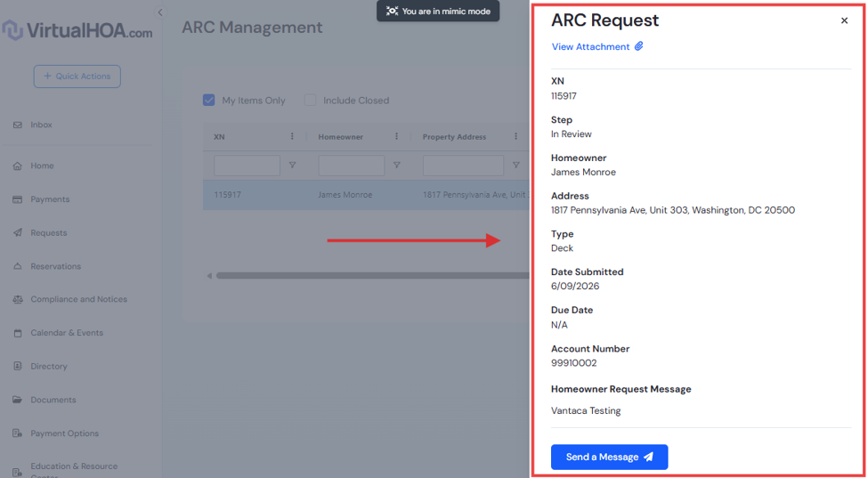Click the 1817 Pennsylvania Ave table cell
The width and height of the screenshot is (868, 478).
click(x=475, y=195)
